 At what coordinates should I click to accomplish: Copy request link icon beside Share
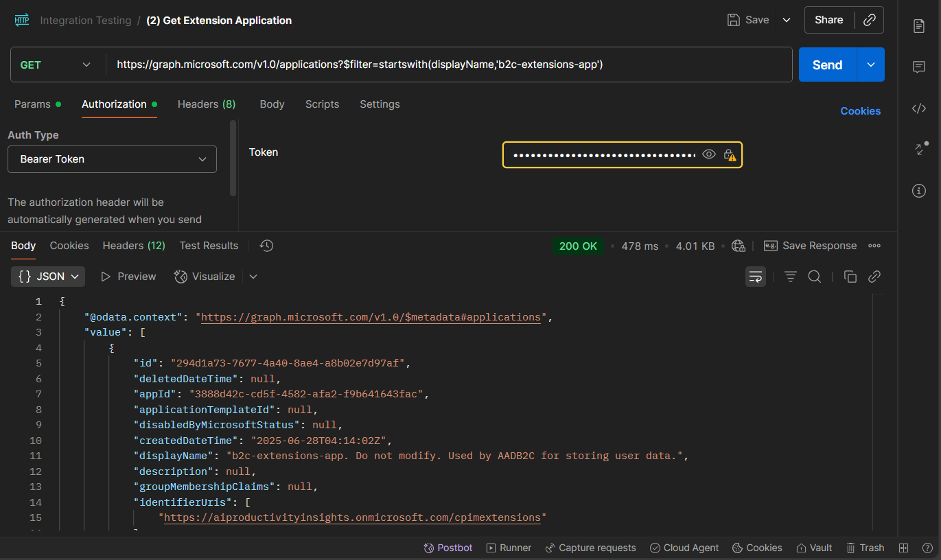pos(869,20)
